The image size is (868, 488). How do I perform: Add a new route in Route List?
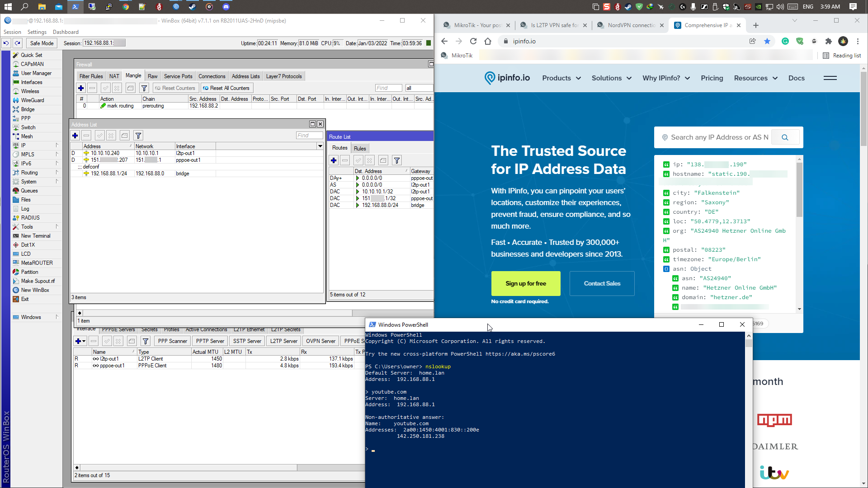point(334,160)
